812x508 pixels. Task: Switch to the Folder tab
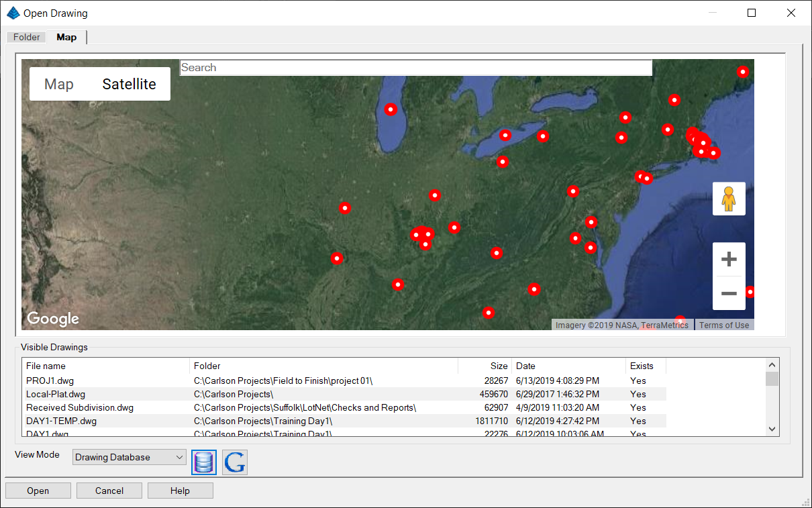[27, 38]
